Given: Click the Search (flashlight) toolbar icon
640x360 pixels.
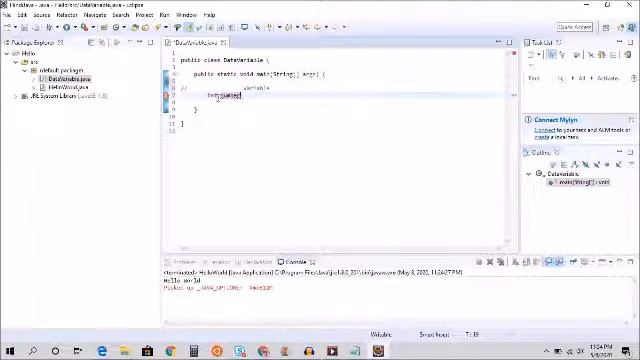Looking at the screenshot, I should [158, 27].
